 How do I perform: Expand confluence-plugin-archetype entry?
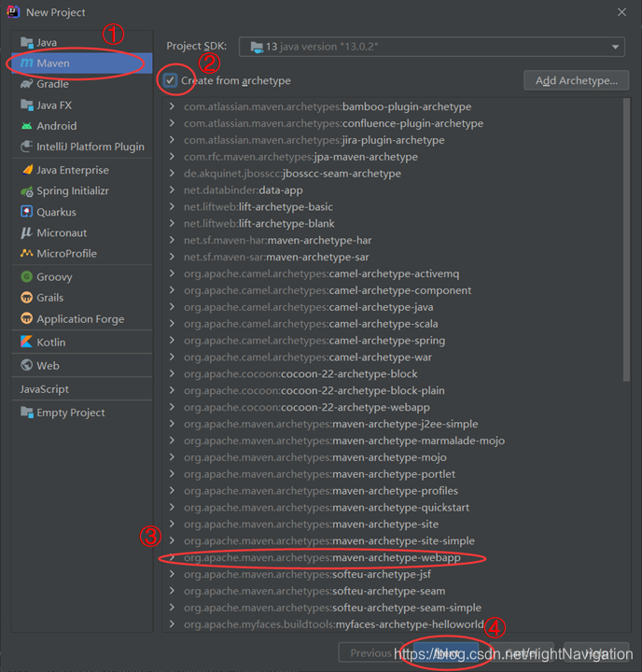click(172, 123)
